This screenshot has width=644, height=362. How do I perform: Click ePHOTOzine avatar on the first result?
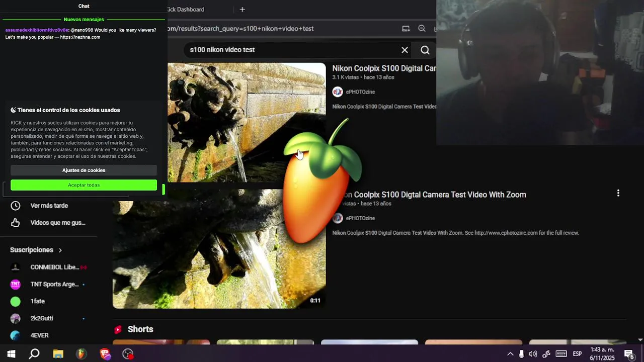click(338, 92)
